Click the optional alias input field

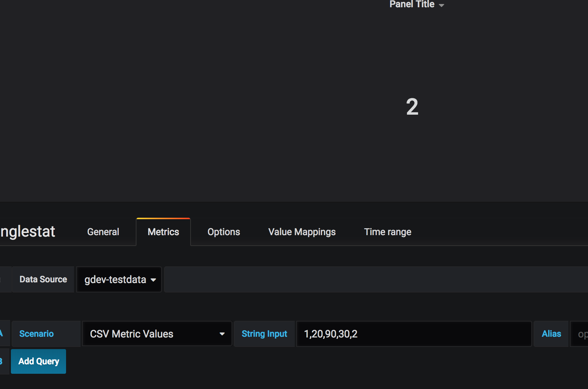tap(581, 334)
